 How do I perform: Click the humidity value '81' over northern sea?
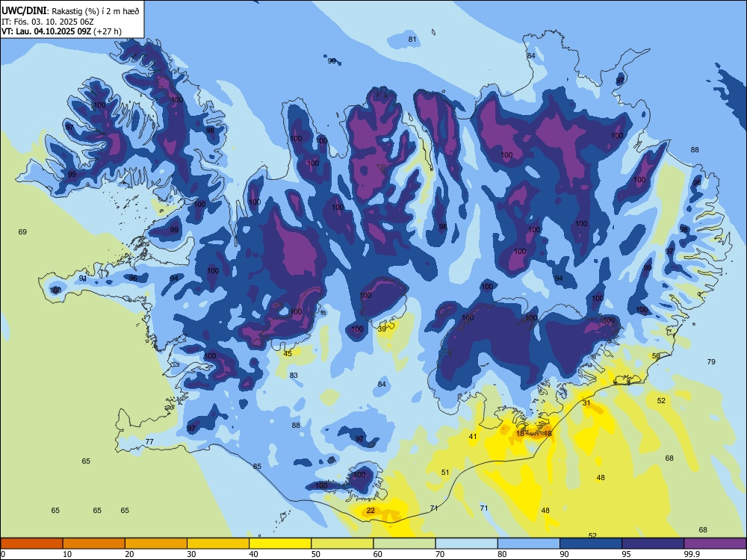412,39
